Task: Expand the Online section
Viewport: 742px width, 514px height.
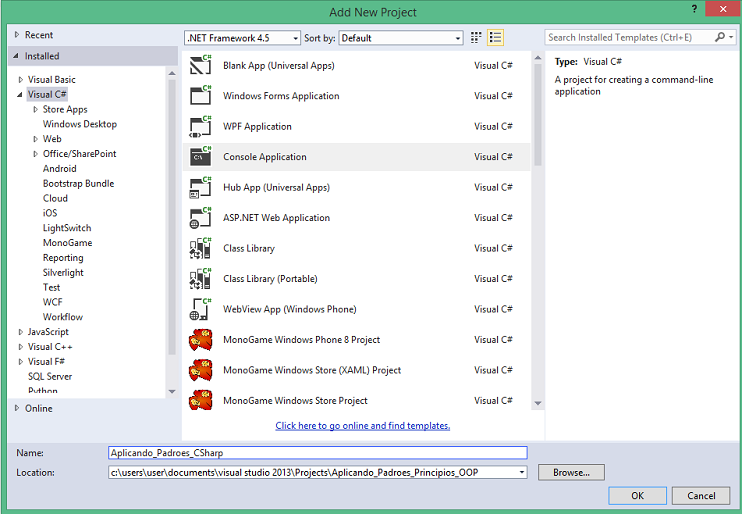Action: click(17, 408)
